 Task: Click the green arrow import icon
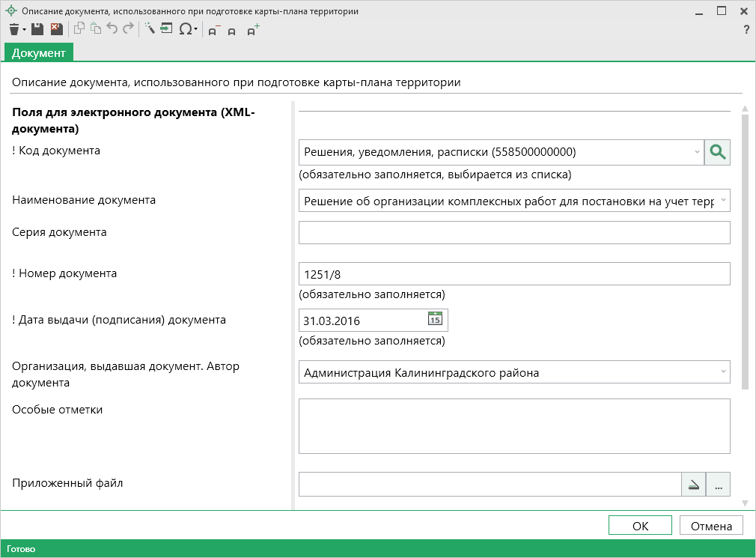[x=166, y=29]
